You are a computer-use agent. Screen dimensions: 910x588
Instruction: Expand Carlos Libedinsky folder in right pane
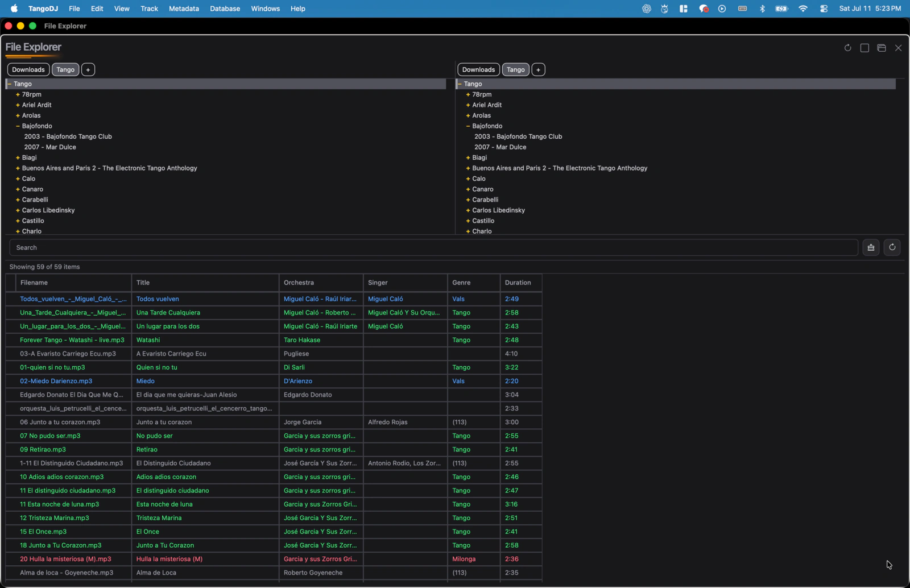coord(468,210)
